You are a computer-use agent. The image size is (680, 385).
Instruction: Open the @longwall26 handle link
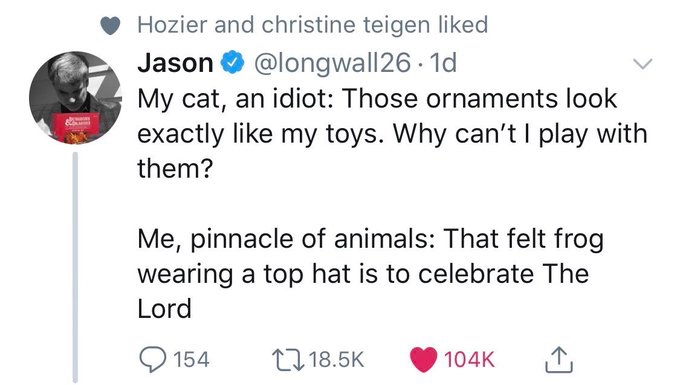point(332,63)
